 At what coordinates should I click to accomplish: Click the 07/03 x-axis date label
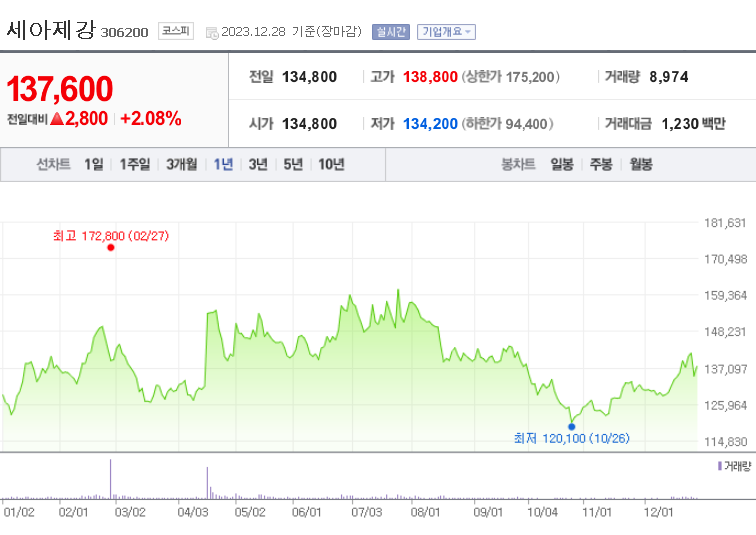(366, 512)
